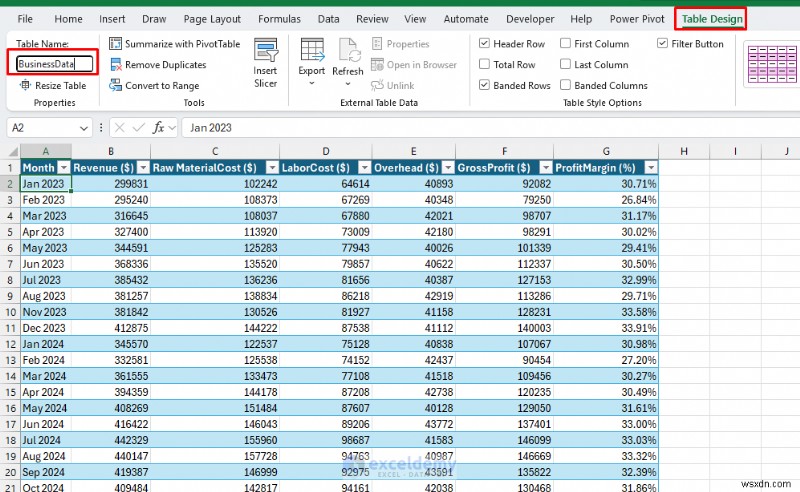Click the formula bar showing Jan 2023
The width and height of the screenshot is (800, 492).
tap(490, 128)
